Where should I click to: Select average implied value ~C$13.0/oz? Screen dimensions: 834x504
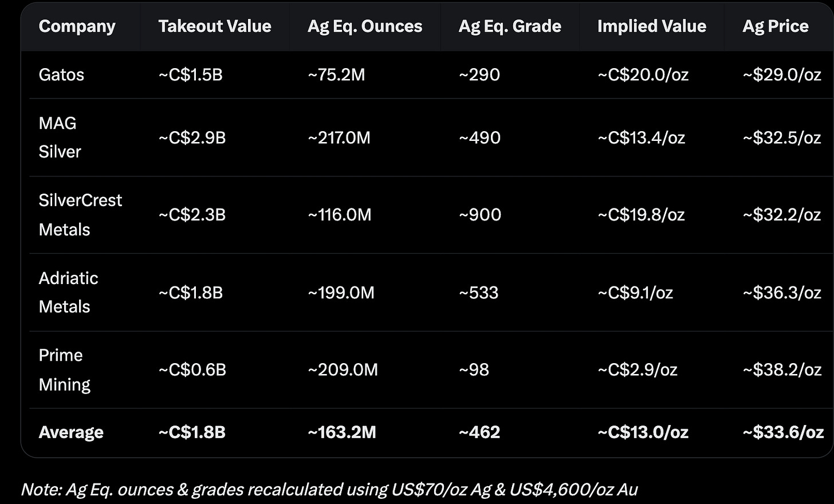[x=643, y=432]
